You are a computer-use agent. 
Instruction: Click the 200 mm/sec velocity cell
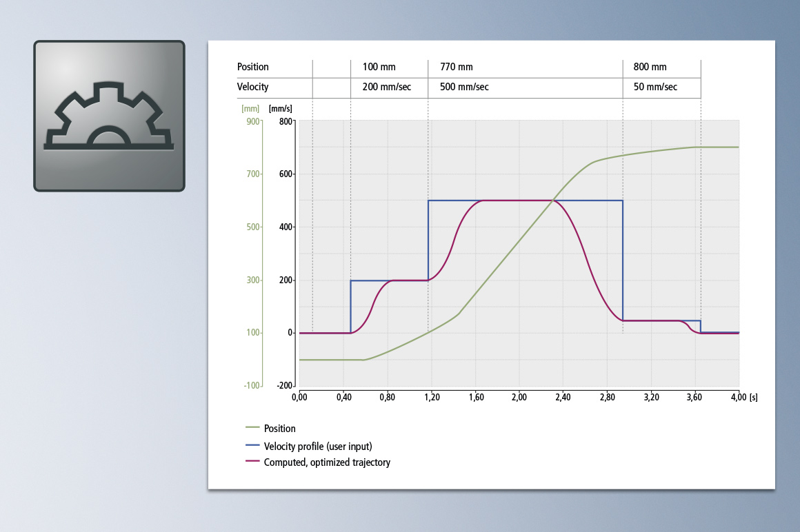click(386, 87)
